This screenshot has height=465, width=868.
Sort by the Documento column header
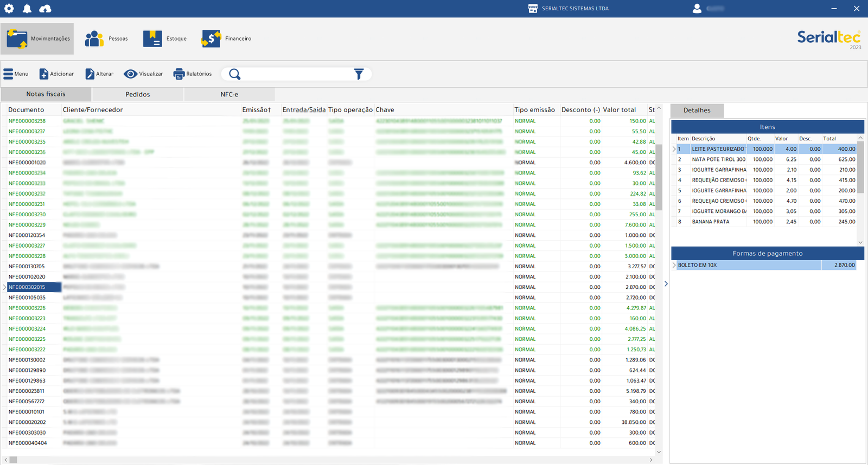[26, 109]
